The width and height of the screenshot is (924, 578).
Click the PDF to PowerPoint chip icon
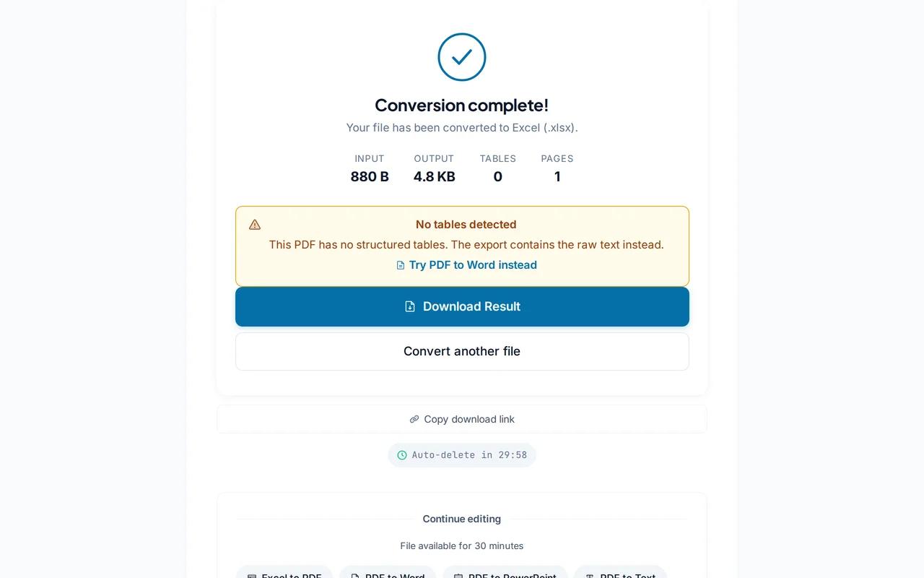click(458, 576)
